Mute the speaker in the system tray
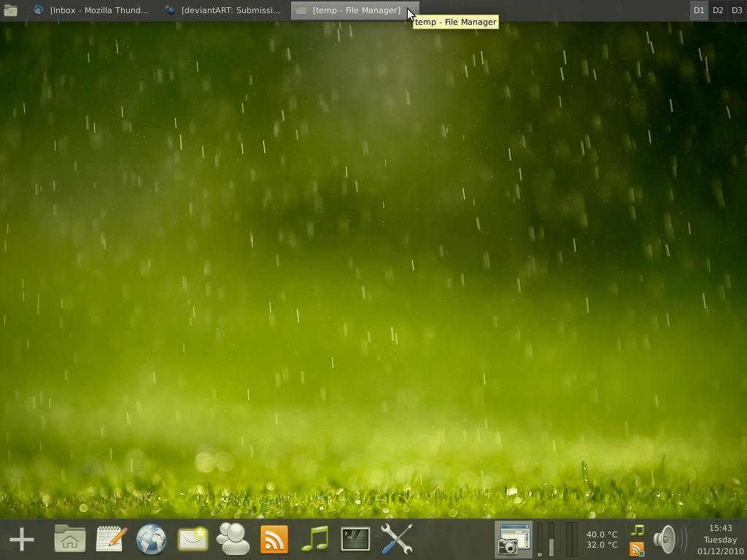 coord(669,538)
